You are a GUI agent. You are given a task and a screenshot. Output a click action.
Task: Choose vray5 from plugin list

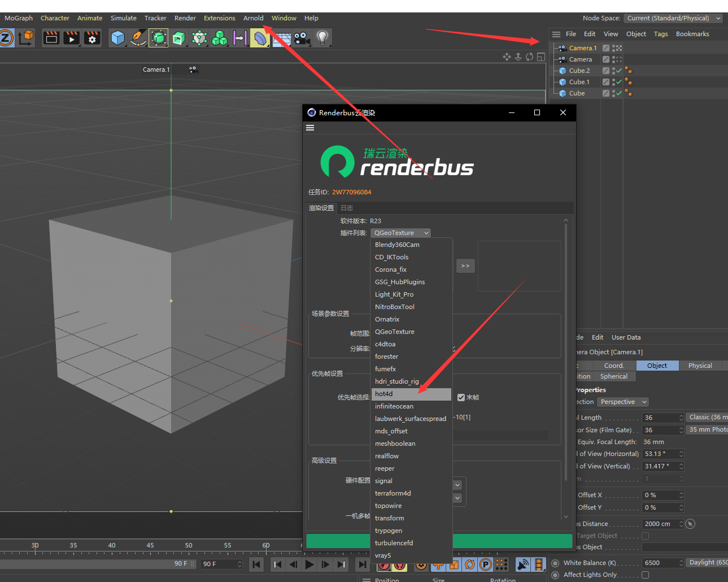[411, 555]
